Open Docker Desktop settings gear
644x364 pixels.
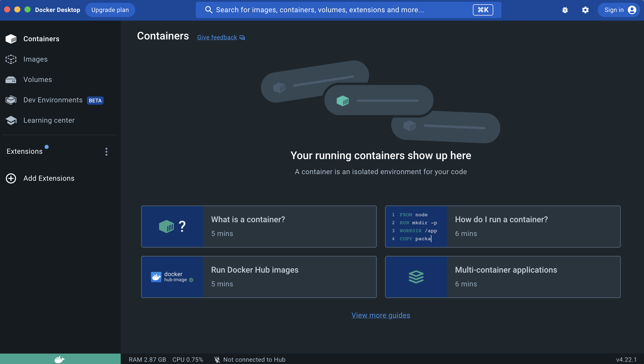[585, 10]
